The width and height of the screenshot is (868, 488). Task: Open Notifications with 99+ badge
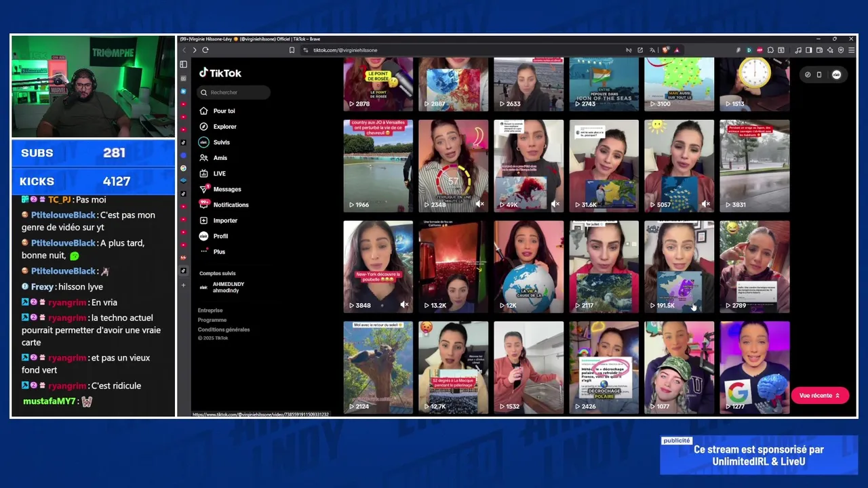[x=224, y=205]
